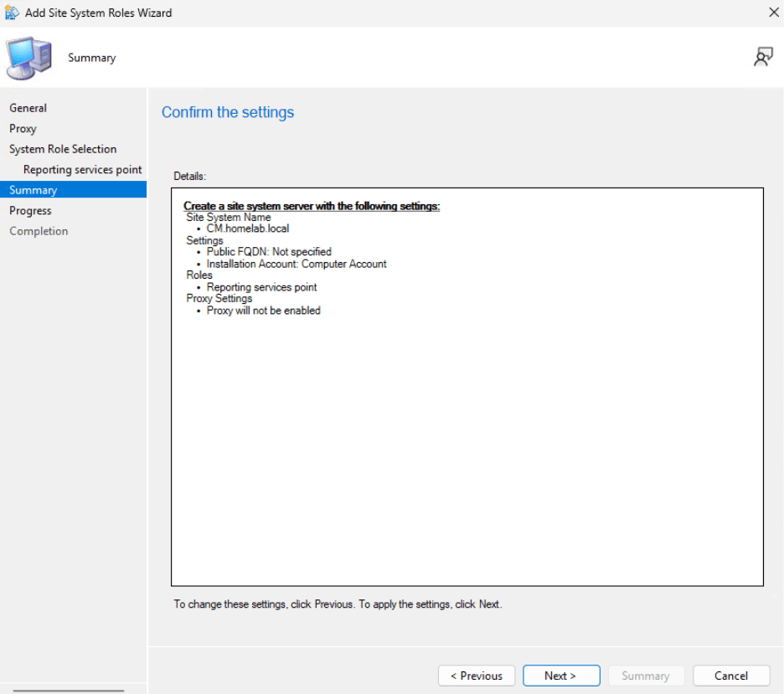Open the Reporting services point sub-page
The image size is (784, 694).
tap(82, 169)
